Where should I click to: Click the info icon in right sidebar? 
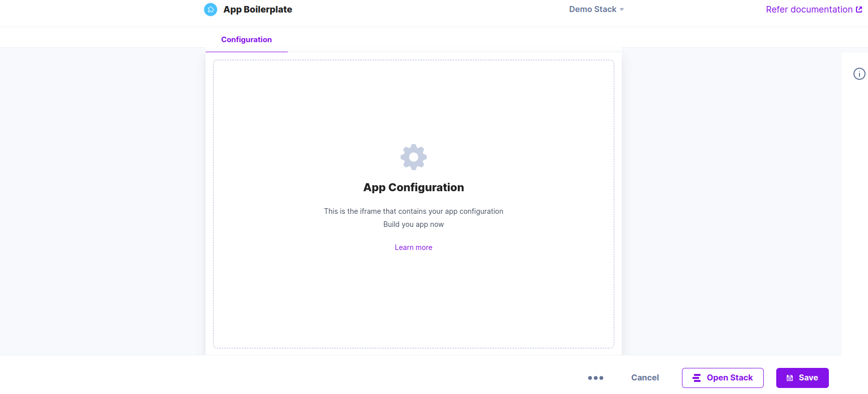(859, 74)
